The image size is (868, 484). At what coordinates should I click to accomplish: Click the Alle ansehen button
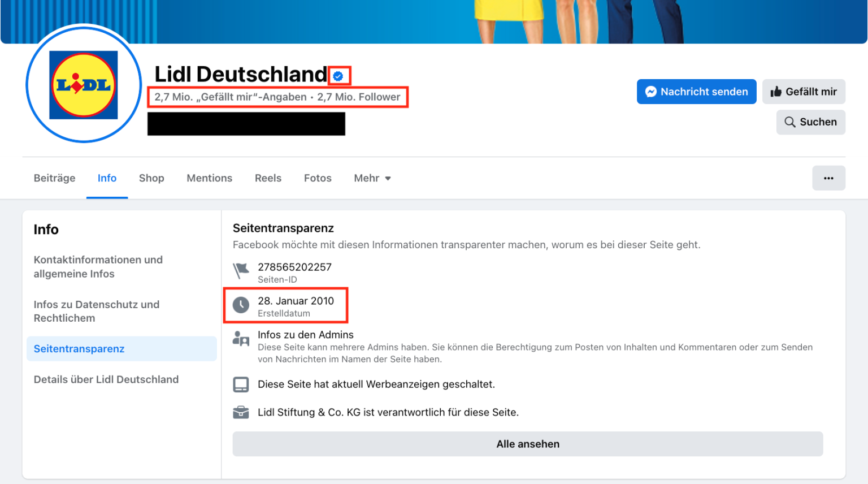[527, 444]
